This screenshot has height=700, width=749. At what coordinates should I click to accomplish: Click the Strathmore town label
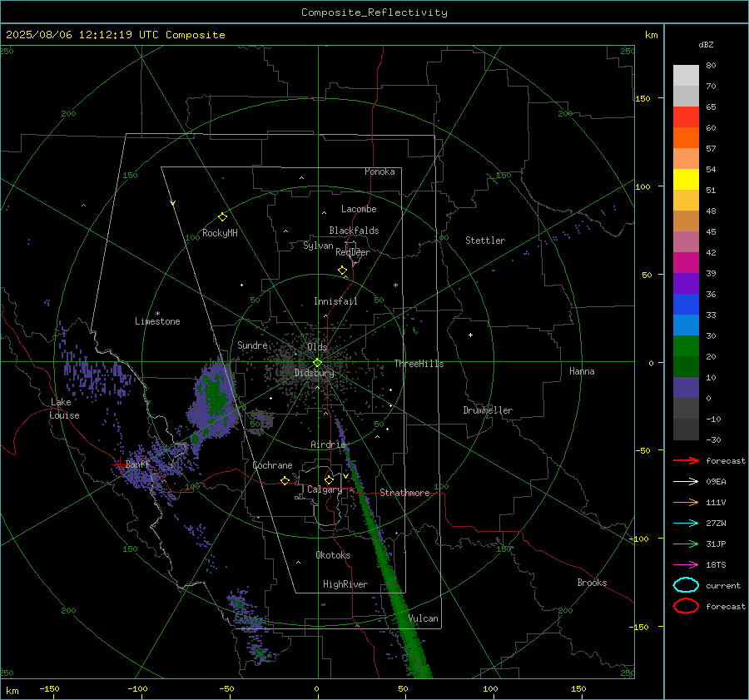coord(404,493)
